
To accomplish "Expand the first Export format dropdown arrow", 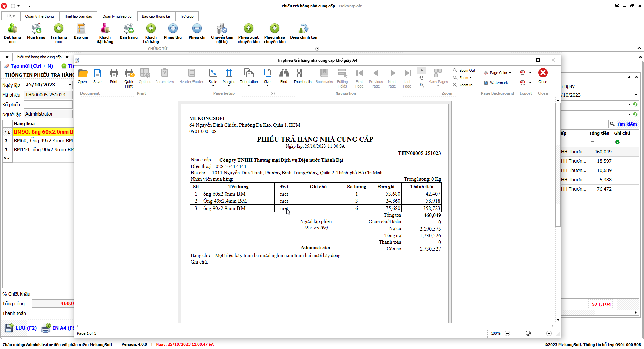I will pos(530,73).
